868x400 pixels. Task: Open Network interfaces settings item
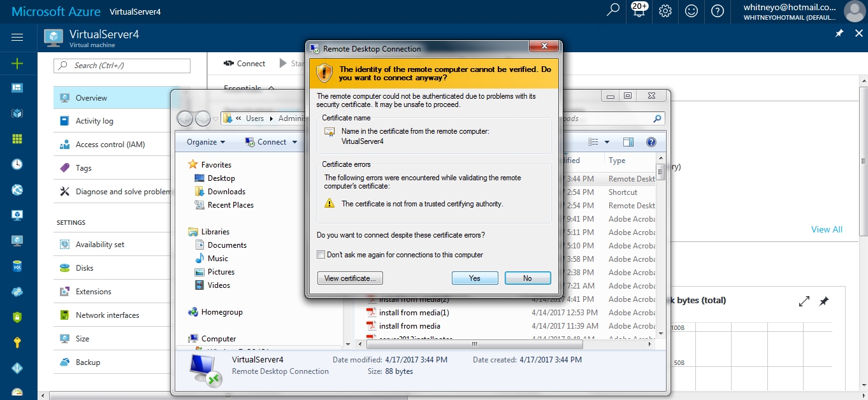108,315
